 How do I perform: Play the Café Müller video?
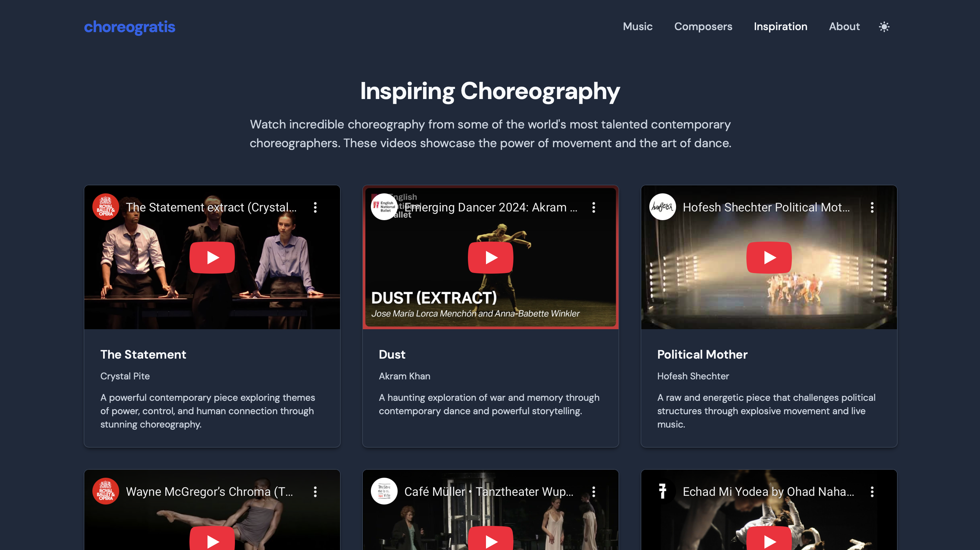pyautogui.click(x=490, y=539)
